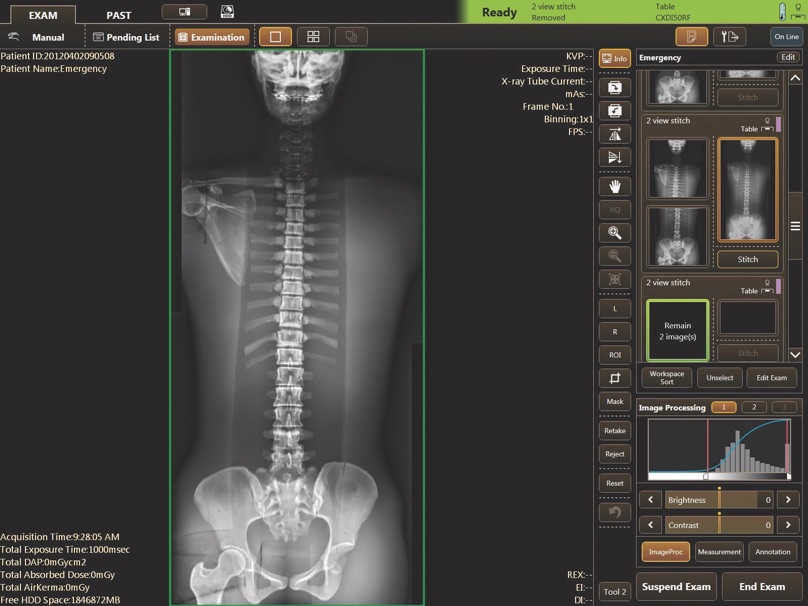
Task: Toggle the L side marker
Action: point(614,309)
